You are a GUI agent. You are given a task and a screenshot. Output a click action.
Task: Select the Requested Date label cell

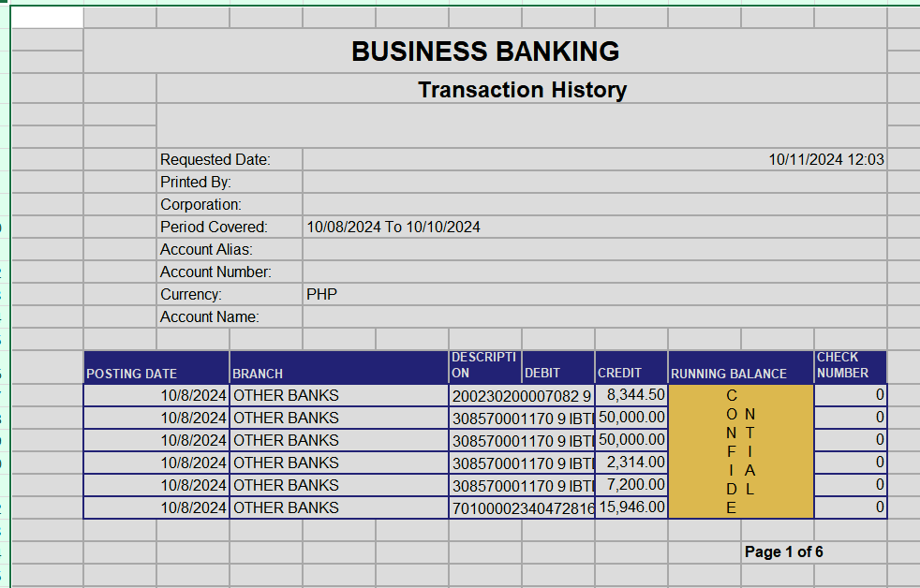(x=230, y=159)
